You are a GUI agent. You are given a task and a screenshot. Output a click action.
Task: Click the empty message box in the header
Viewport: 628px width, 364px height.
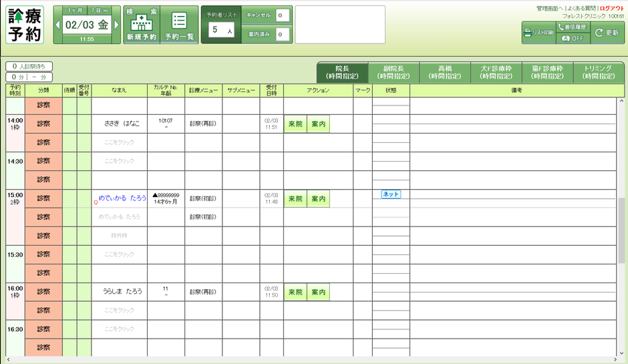(340, 25)
